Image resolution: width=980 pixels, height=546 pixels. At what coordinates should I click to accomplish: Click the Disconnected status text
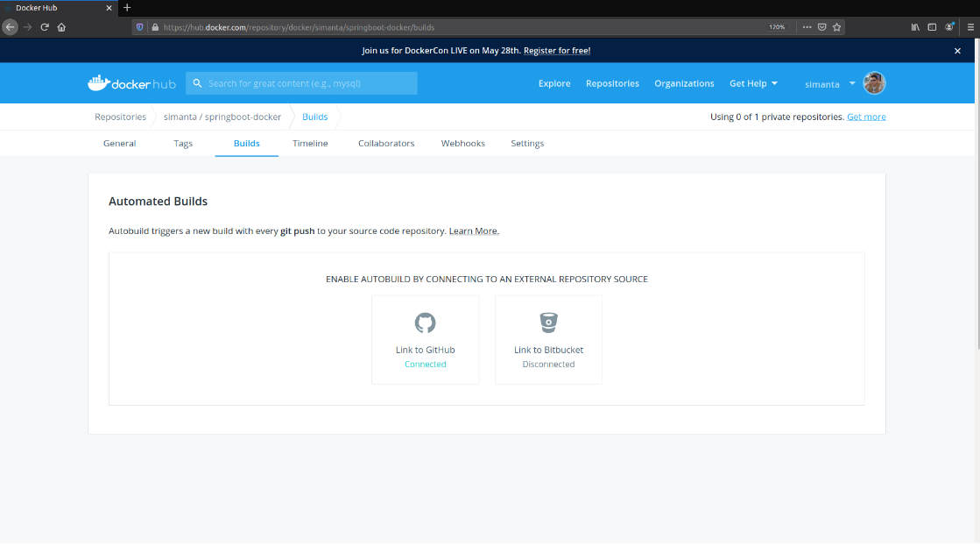pos(549,364)
